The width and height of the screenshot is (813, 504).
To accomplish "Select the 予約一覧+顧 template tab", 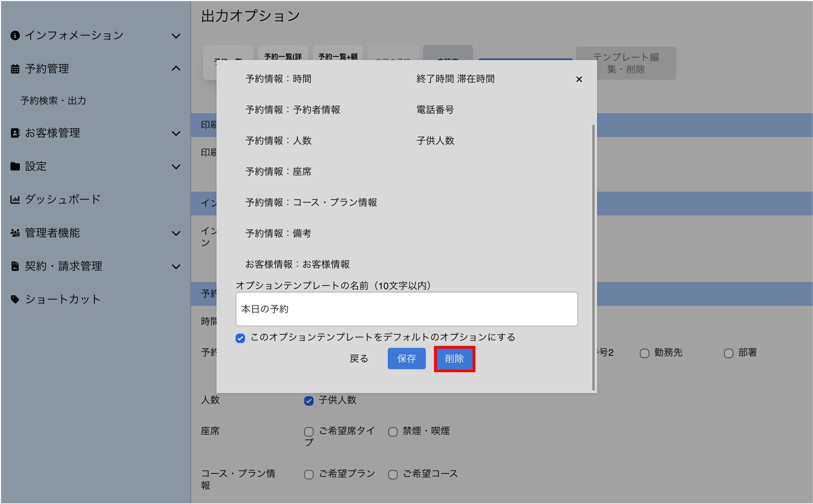I will click(338, 53).
